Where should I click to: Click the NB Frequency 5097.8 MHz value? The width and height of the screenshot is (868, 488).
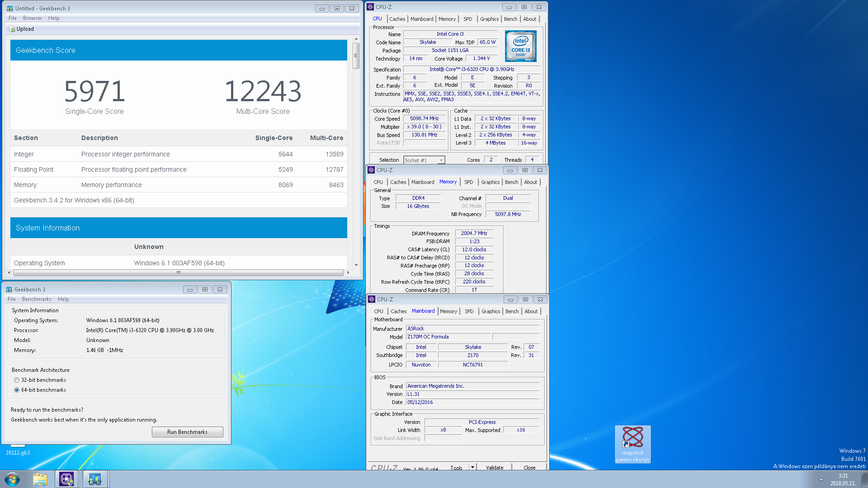pos(508,214)
